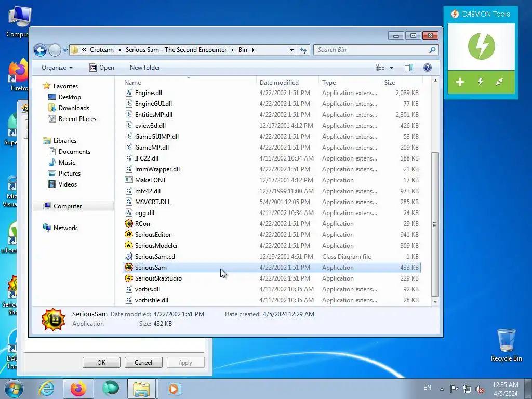
Task: Expand the breadcrumb arrow after Serious Sam folder
Action: coord(232,50)
